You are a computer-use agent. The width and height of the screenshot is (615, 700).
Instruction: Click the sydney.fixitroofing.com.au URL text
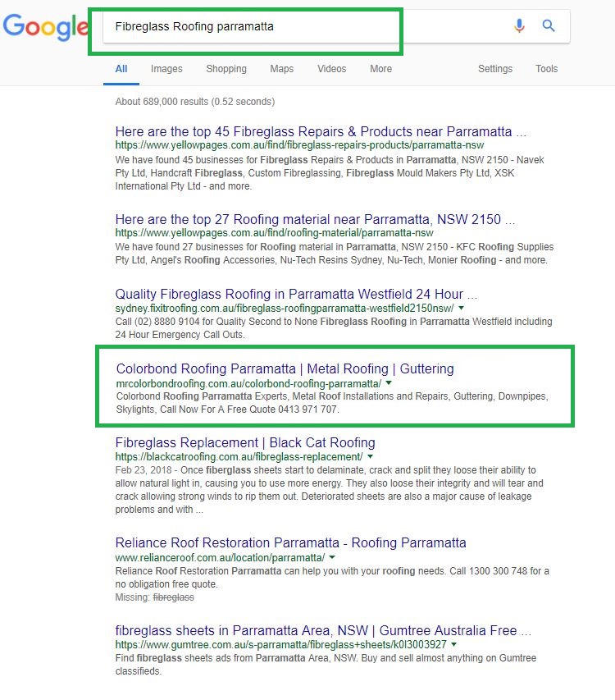pos(284,308)
